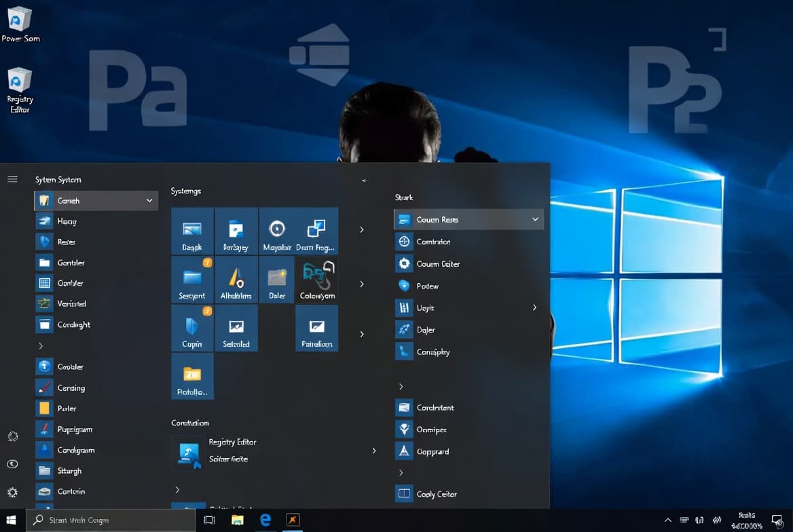Select the Comdnght entry
793x532 pixels.
[x=74, y=324]
